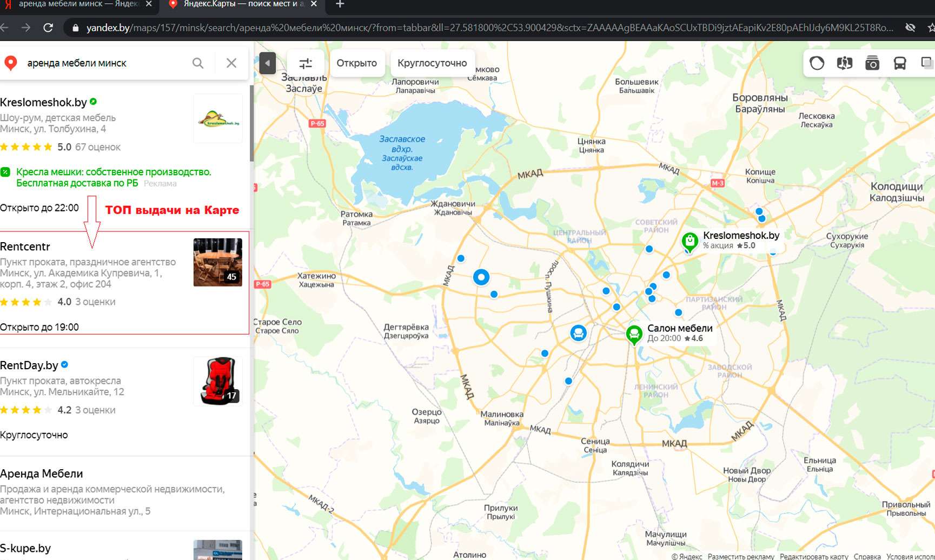Image resolution: width=935 pixels, height=560 pixels.
Task: Open the Kreslomeshok.by logo thumbnail
Action: [218, 118]
